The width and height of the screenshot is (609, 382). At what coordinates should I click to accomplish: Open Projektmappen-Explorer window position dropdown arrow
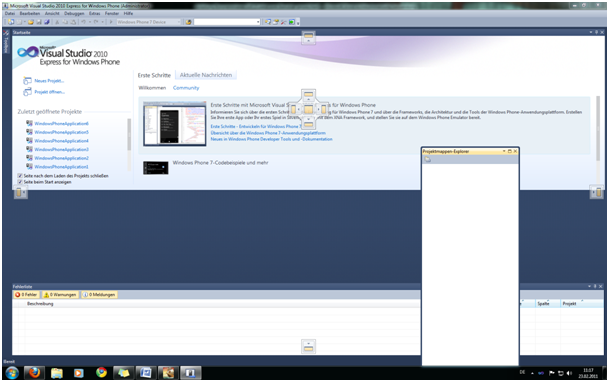pos(504,151)
